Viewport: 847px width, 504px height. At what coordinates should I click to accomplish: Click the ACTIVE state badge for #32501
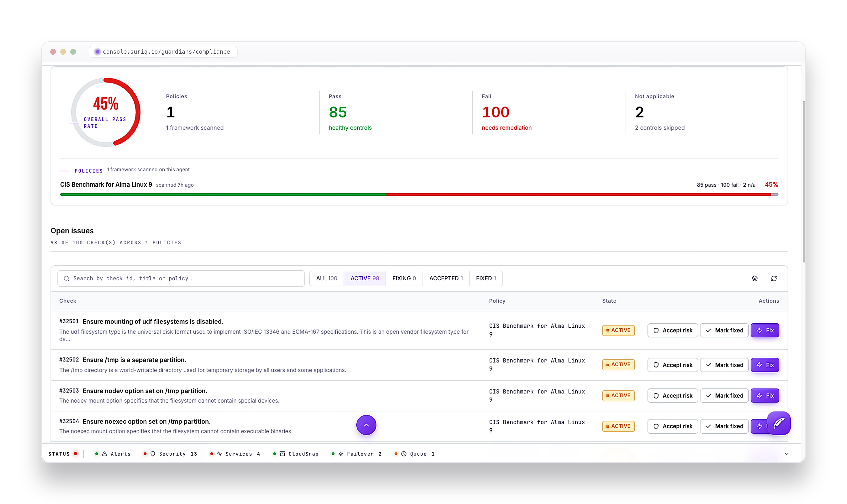pyautogui.click(x=618, y=330)
